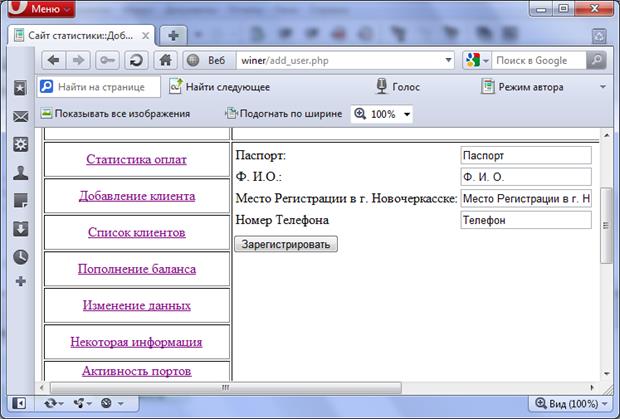
Task: Go back to the previous page
Action: pyautogui.click(x=53, y=60)
